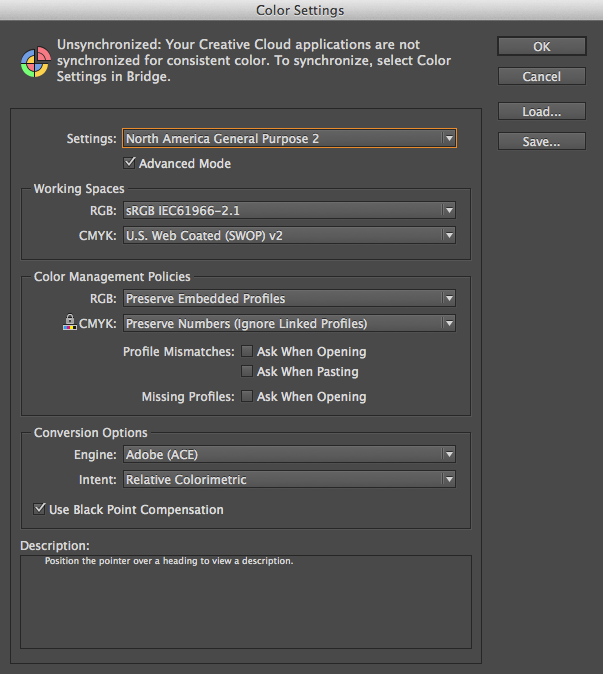The height and width of the screenshot is (674, 603).
Task: Open the conversion Engine dropdown
Action: (289, 454)
